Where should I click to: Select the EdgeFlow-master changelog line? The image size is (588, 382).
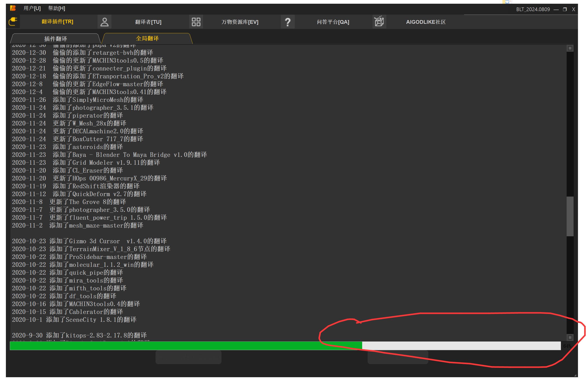pyautogui.click(x=88, y=84)
